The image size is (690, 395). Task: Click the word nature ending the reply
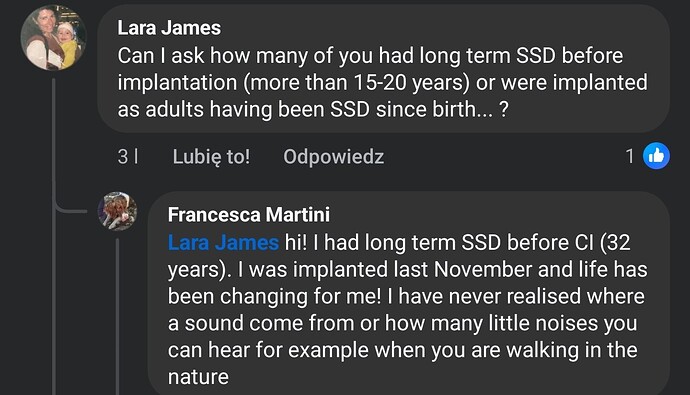point(198,377)
